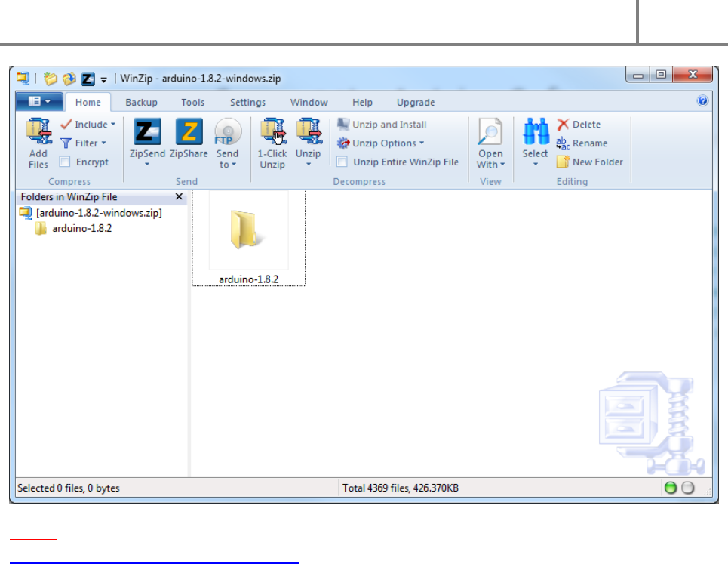Click the gray status indicator light
This screenshot has height=564, width=728.
point(687,487)
